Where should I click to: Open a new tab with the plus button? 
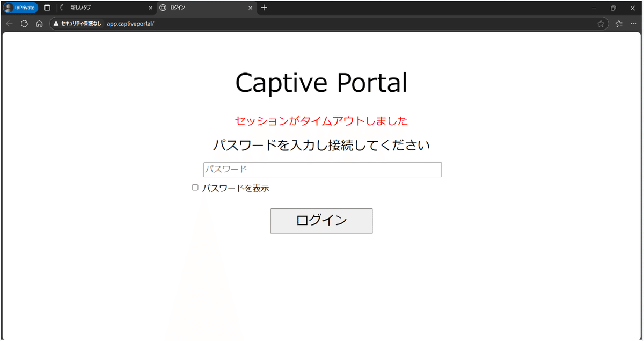(265, 8)
